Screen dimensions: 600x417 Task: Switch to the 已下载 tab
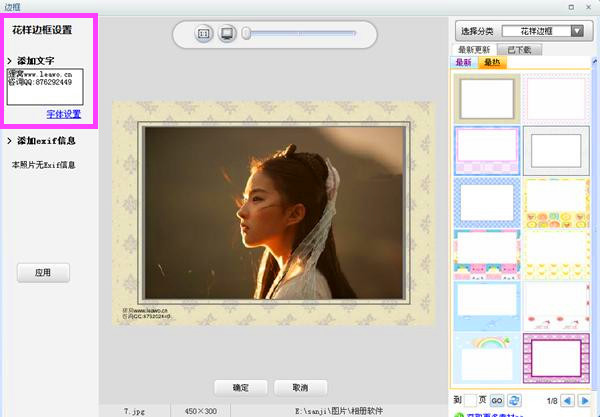(x=519, y=50)
